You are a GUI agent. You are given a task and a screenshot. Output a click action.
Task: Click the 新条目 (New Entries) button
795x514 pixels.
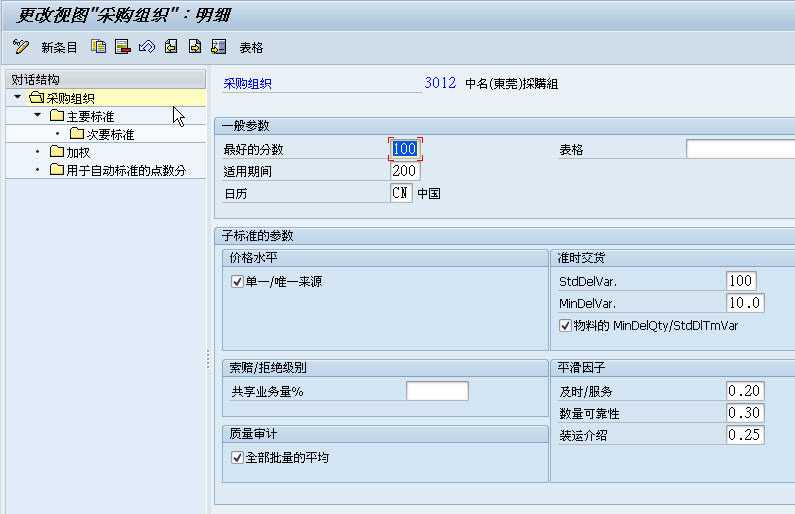click(x=59, y=48)
